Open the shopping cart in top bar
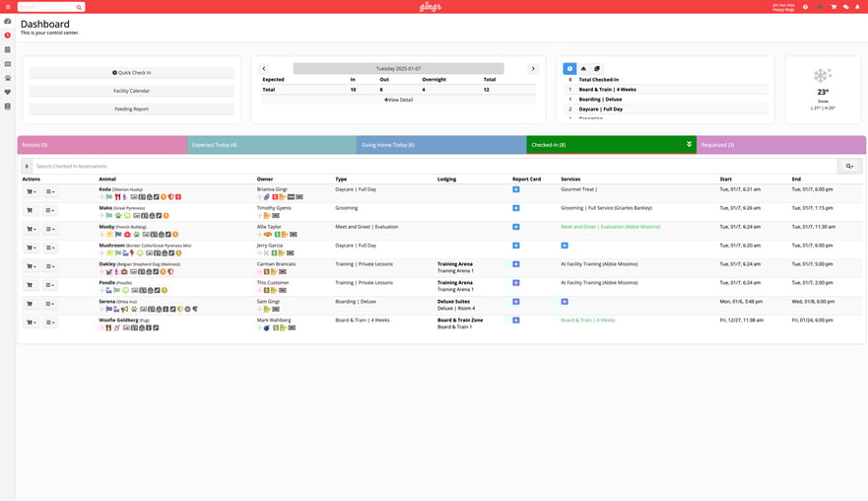 point(833,7)
